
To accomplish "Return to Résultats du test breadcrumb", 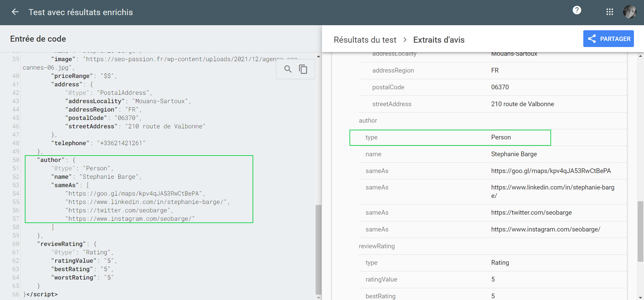I will [x=365, y=40].
